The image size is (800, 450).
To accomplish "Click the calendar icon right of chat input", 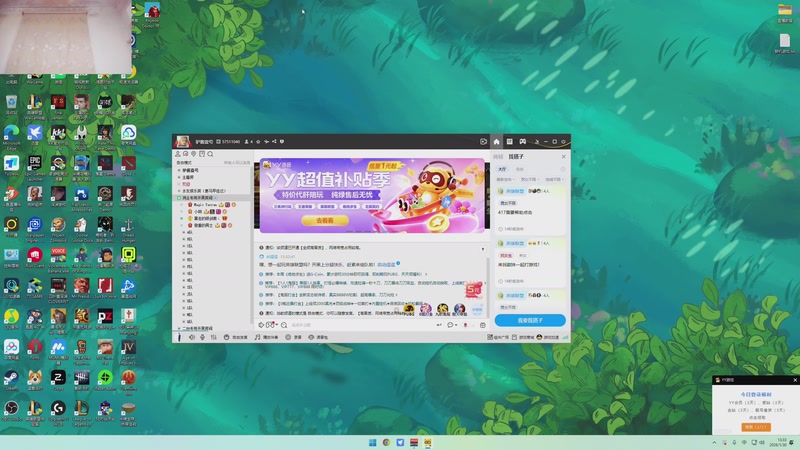I will tap(482, 325).
